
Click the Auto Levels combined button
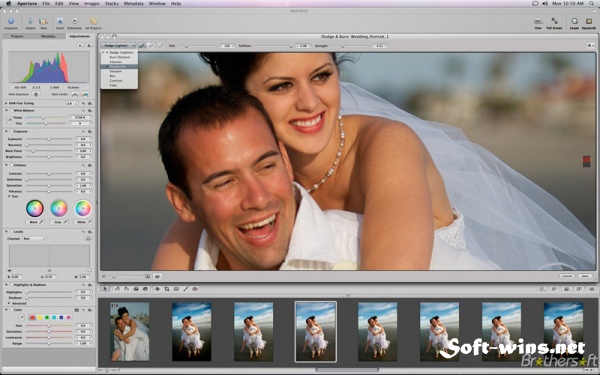pos(75,94)
